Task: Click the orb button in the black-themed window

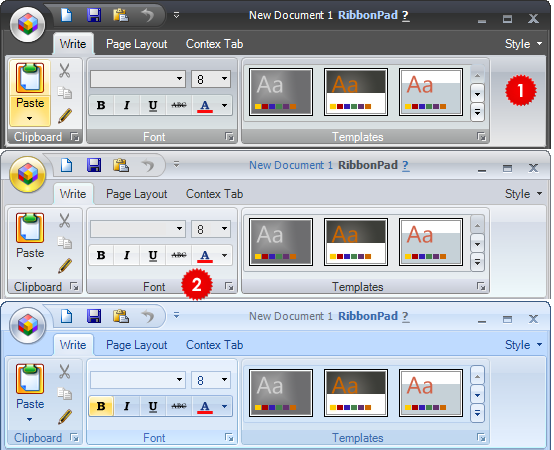Action: tap(28, 24)
